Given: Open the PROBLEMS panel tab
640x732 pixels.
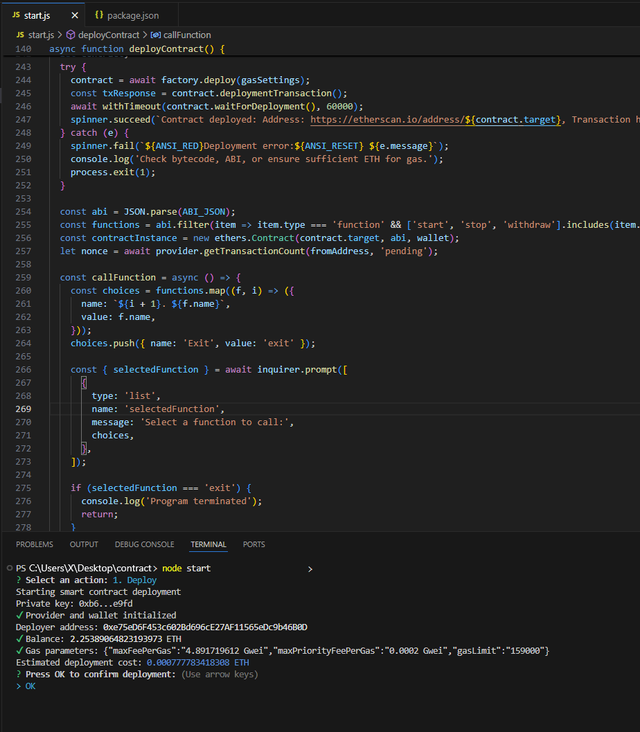Looking at the screenshot, I should pyautogui.click(x=34, y=545).
